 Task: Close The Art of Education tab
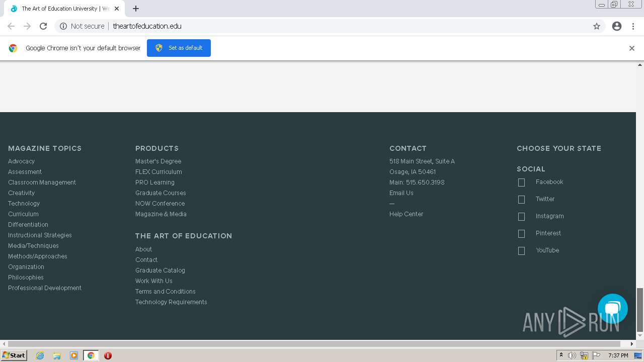(x=117, y=9)
